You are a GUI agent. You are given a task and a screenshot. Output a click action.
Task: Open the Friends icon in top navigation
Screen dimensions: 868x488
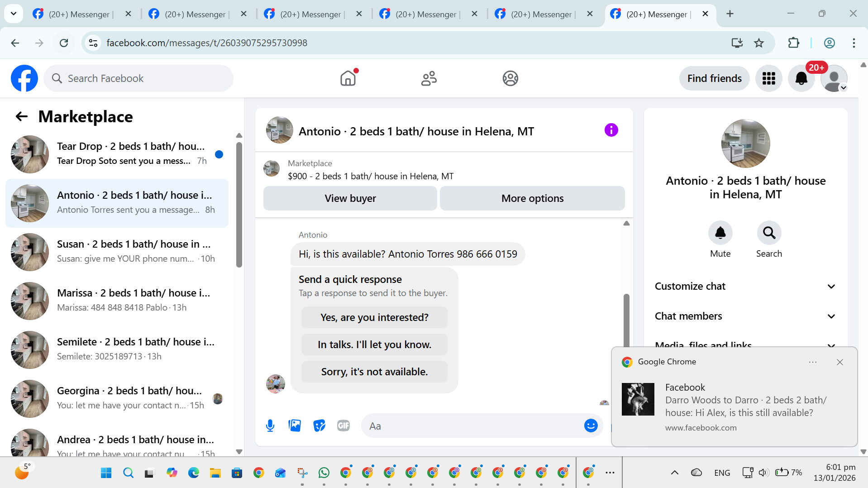point(429,78)
